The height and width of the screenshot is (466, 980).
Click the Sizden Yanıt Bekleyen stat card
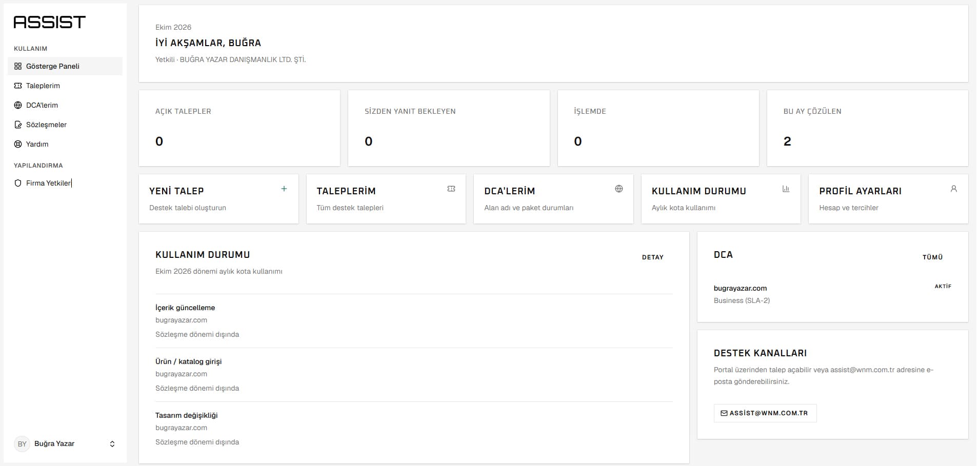pos(449,128)
